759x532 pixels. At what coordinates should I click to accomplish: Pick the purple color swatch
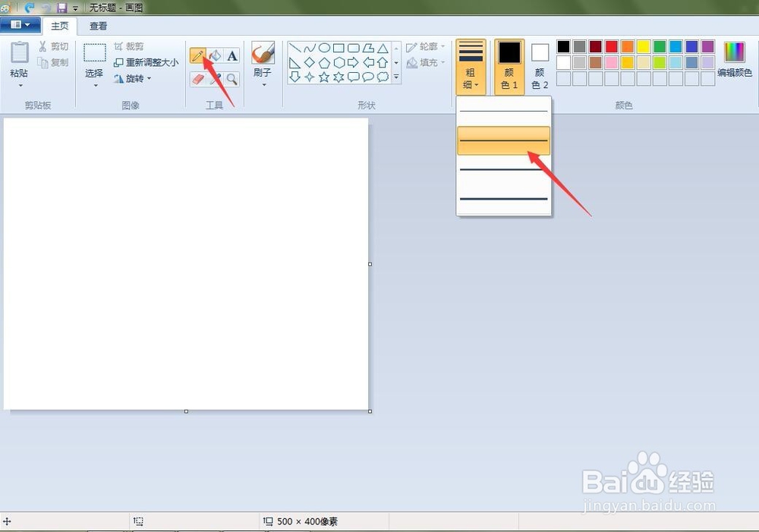[707, 46]
